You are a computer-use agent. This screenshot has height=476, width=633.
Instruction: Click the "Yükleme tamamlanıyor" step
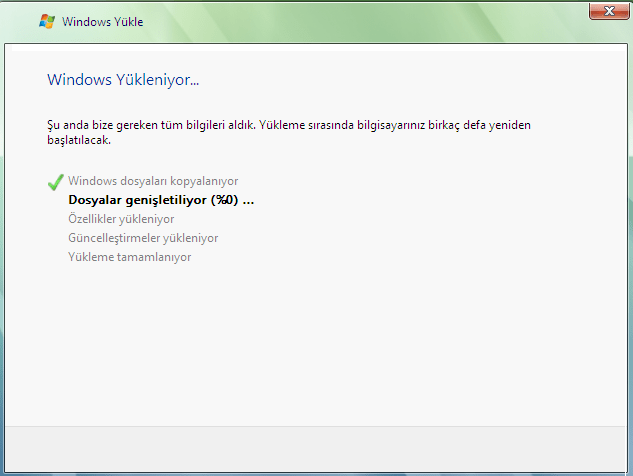130,257
